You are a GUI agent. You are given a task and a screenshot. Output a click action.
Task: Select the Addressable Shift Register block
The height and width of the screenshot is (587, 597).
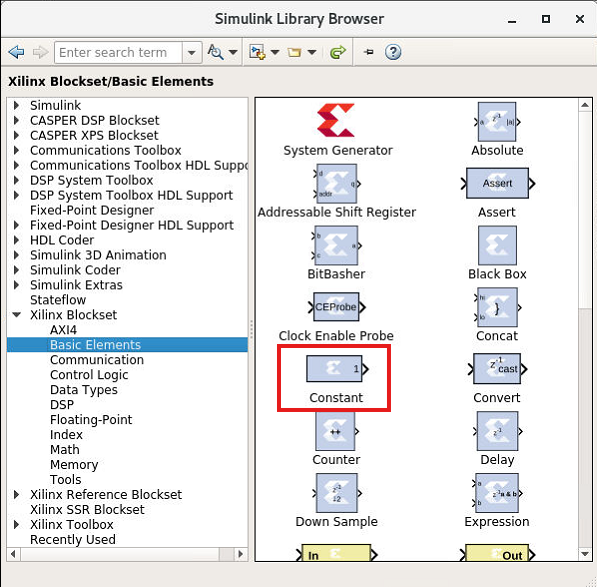tap(337, 184)
